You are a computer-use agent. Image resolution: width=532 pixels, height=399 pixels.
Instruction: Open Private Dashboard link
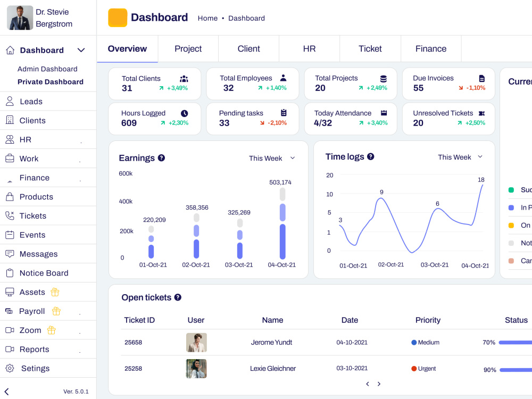point(51,82)
